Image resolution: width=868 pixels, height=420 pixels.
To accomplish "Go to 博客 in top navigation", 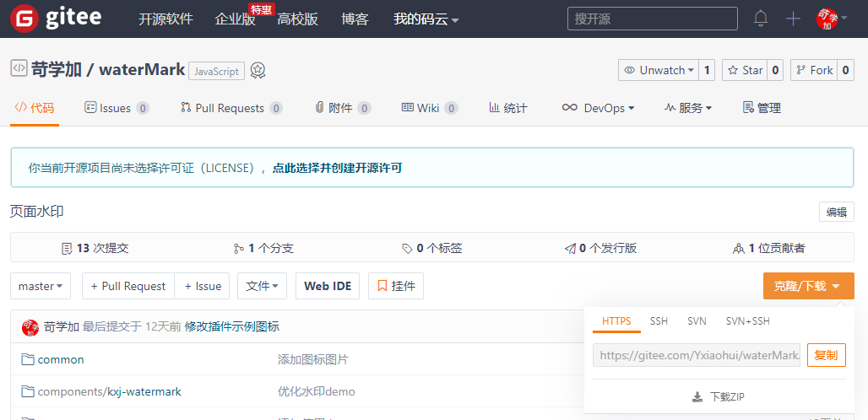I will pos(355,19).
